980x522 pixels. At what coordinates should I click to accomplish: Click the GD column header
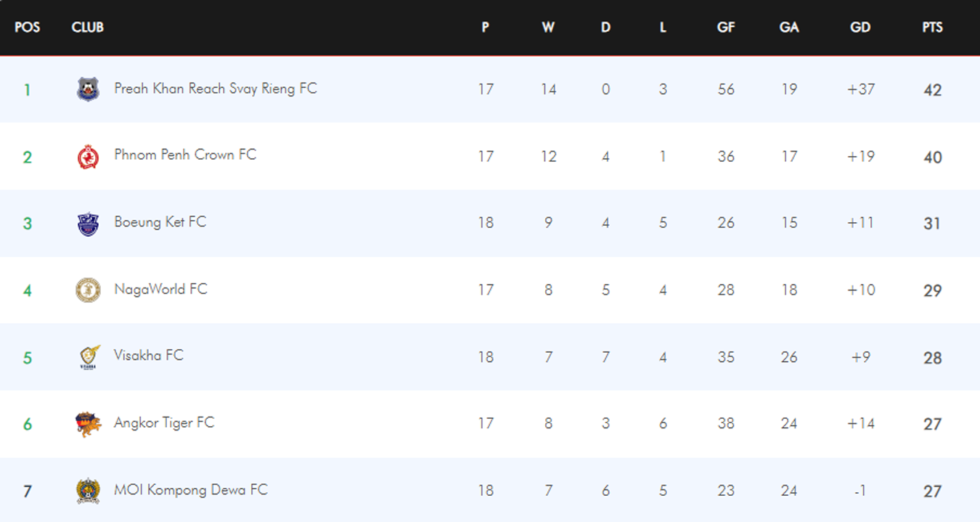click(860, 28)
